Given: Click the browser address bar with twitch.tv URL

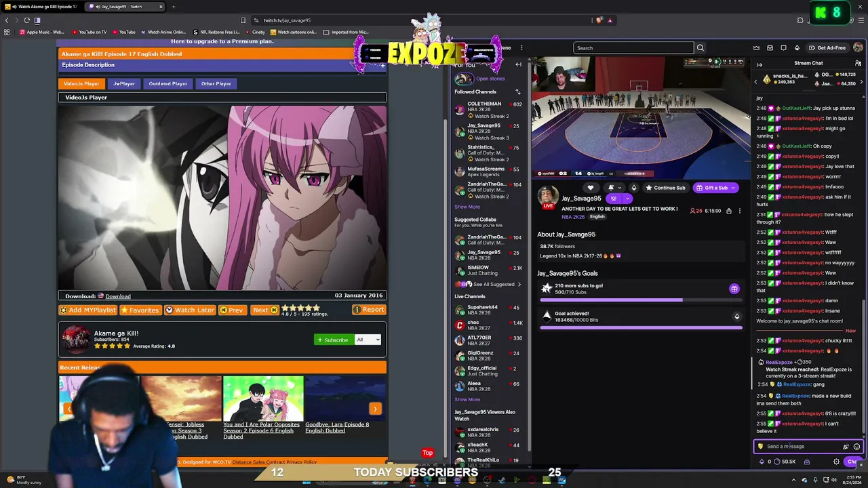Looking at the screenshot, I should coord(420,20).
